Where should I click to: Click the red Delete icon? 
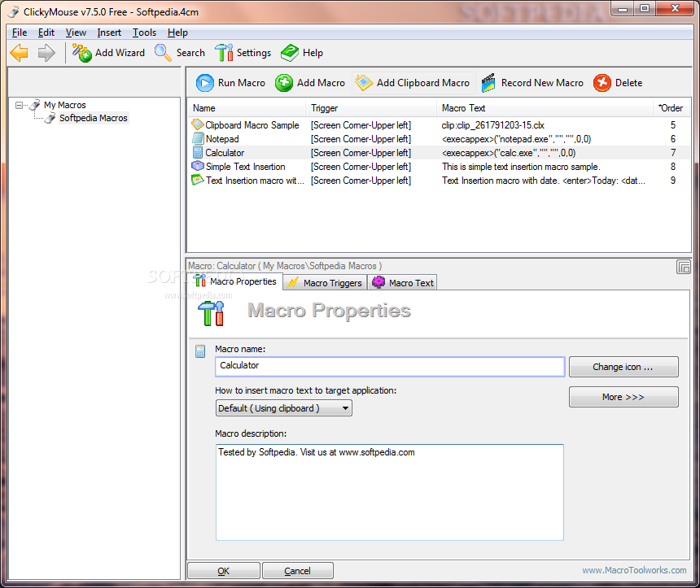[602, 83]
